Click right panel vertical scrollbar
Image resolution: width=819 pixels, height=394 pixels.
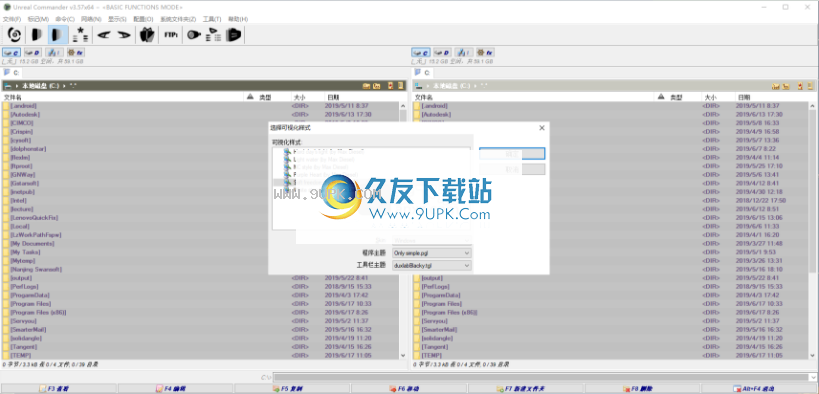(x=813, y=230)
